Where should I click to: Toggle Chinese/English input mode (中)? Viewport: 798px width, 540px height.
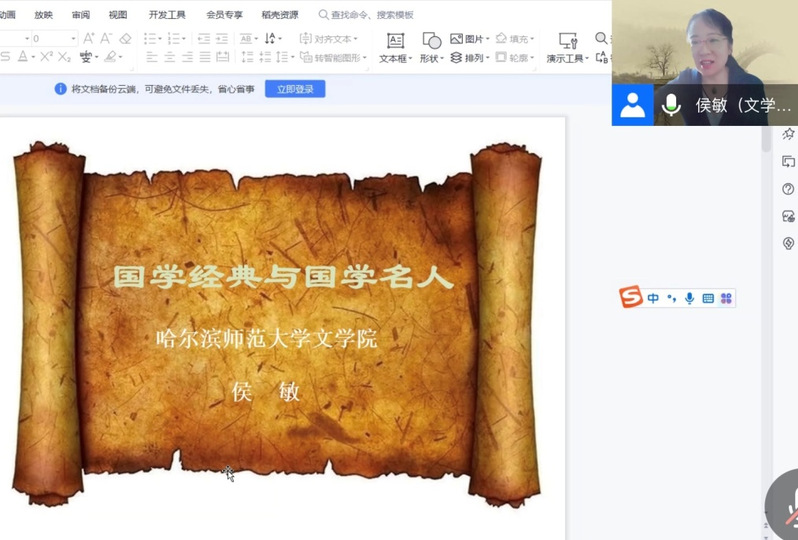coord(653,298)
